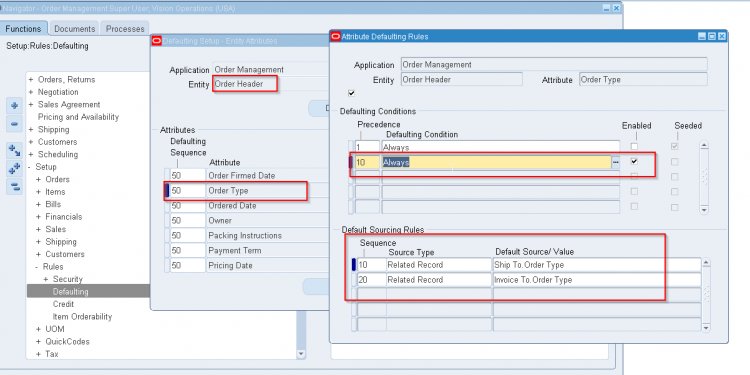This screenshot has height=375, width=750.
Task: Click Seeded checkbox in third condition row
Action: [674, 176]
